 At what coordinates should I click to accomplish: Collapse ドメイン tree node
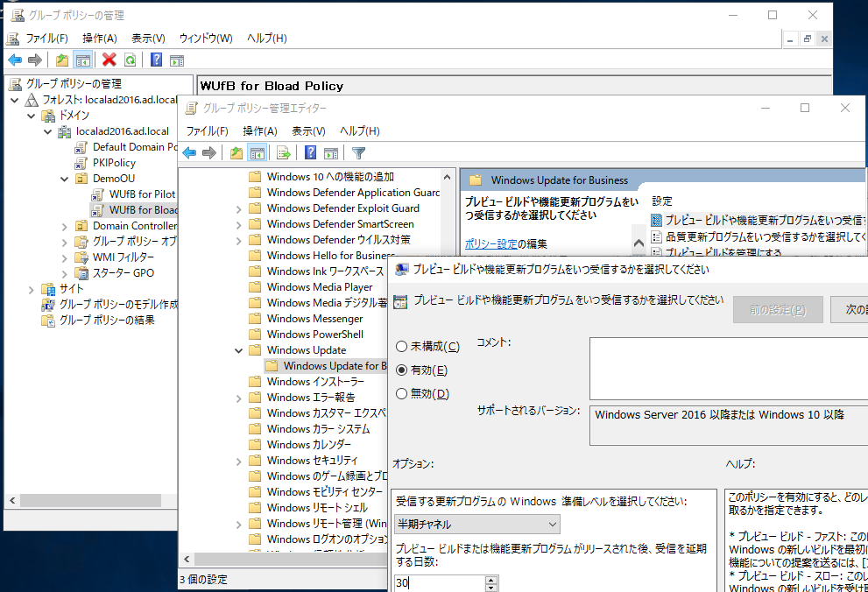tap(31, 116)
